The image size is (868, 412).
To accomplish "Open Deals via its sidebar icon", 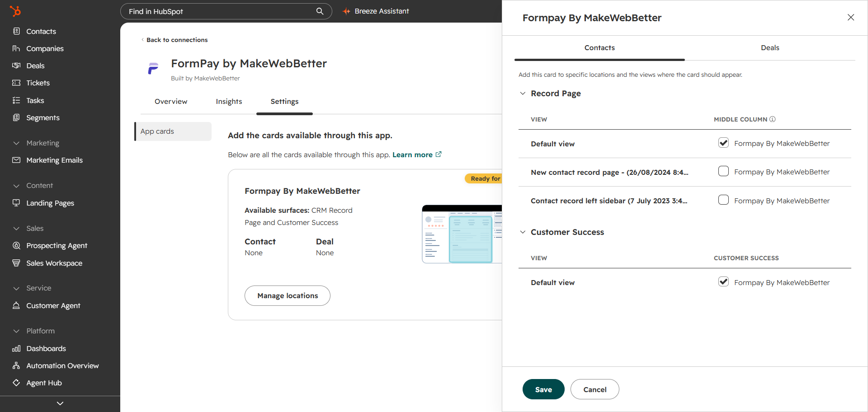I will pyautogui.click(x=16, y=66).
